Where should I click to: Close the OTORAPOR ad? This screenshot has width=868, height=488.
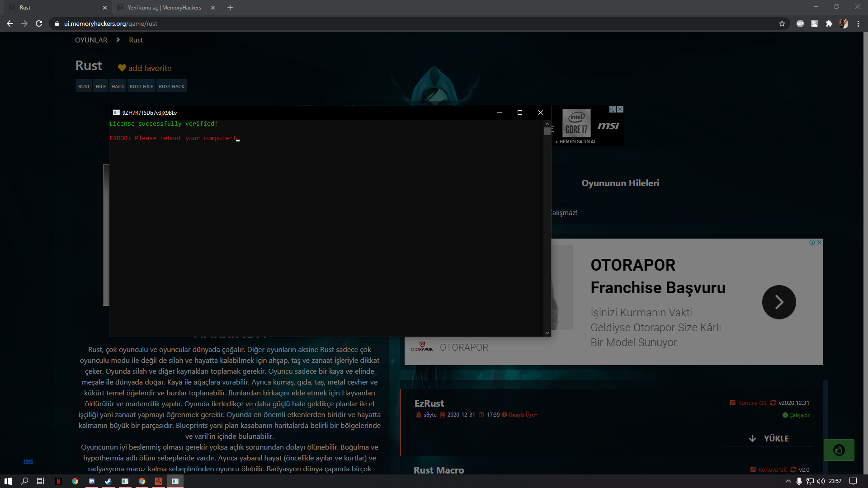tap(820, 243)
